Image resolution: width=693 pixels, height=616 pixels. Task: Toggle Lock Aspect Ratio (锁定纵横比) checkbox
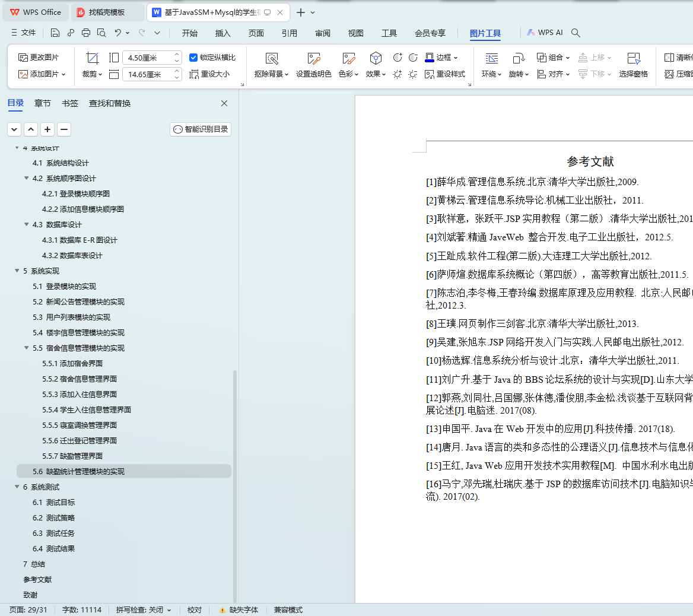click(193, 58)
